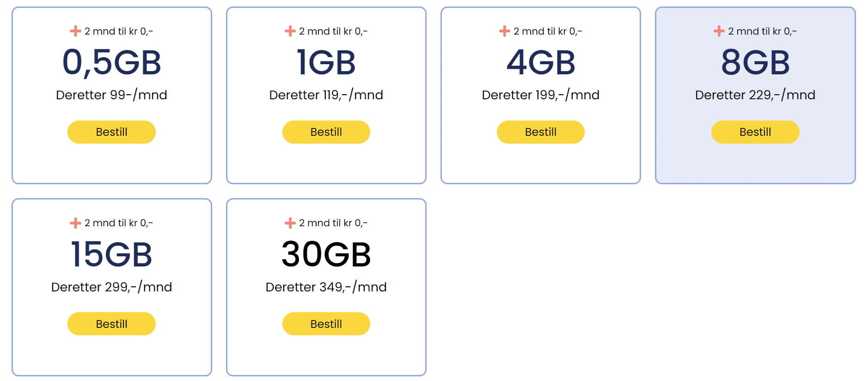Screen dimensions: 868x381
Task: Order the 0,5GB plan with Bestill
Action: pyautogui.click(x=111, y=132)
